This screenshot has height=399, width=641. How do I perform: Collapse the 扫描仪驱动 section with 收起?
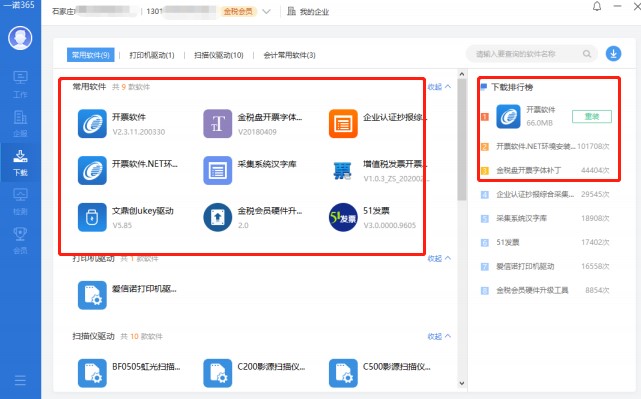point(439,336)
